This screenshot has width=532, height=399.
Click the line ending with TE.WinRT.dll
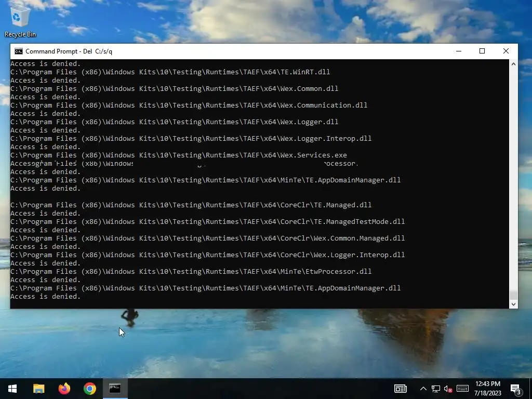tap(170, 72)
